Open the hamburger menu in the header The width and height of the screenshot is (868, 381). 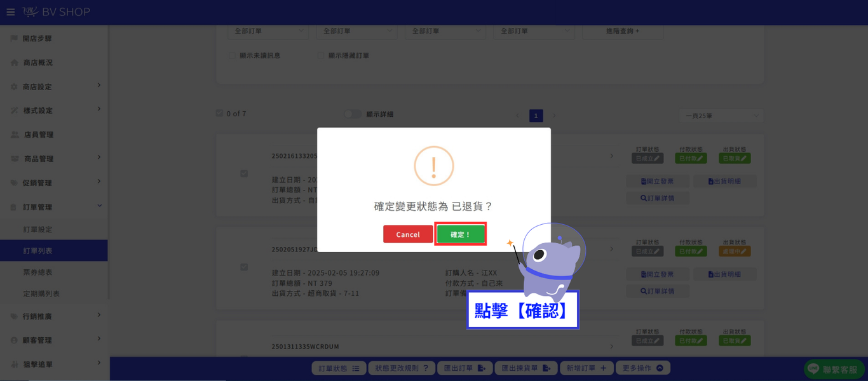10,12
